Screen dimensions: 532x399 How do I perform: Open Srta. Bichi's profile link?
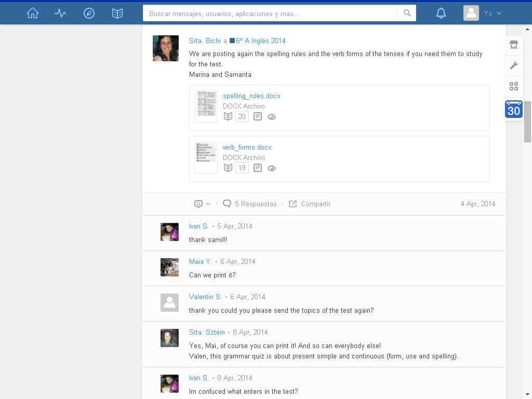pyautogui.click(x=205, y=41)
